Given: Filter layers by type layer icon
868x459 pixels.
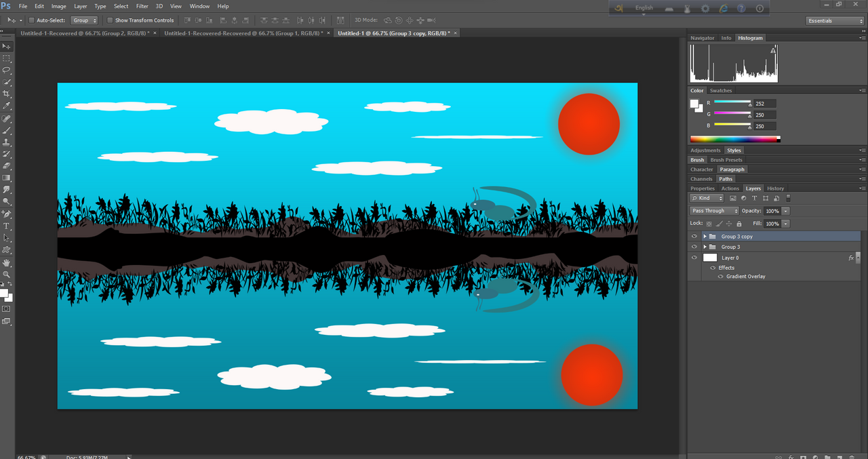Looking at the screenshot, I should tap(755, 198).
